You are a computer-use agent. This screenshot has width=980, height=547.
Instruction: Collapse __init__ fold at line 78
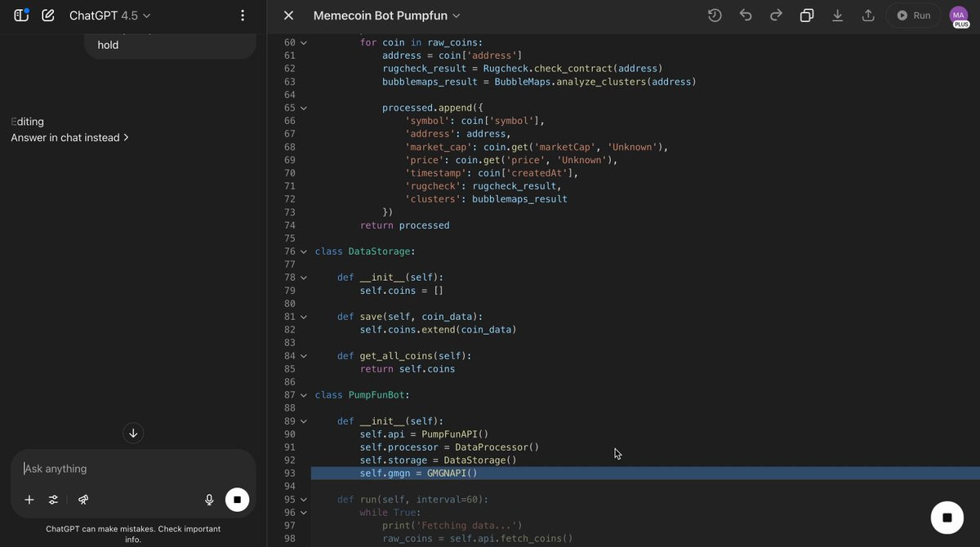pos(304,278)
